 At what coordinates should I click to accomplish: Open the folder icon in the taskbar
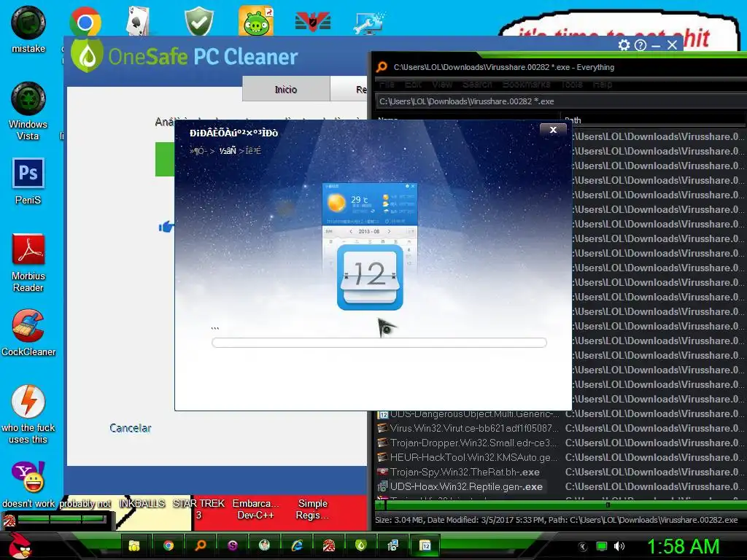(134, 545)
